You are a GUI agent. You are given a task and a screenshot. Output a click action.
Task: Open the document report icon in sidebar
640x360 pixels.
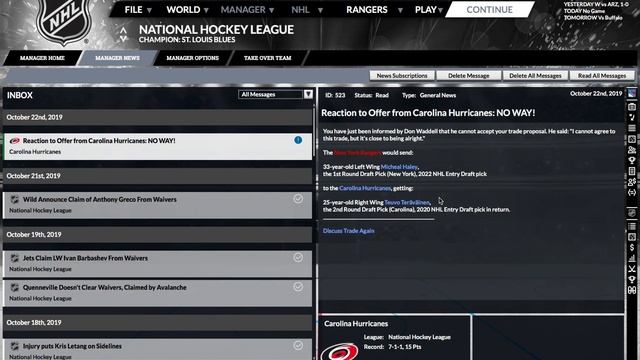[x=632, y=171]
